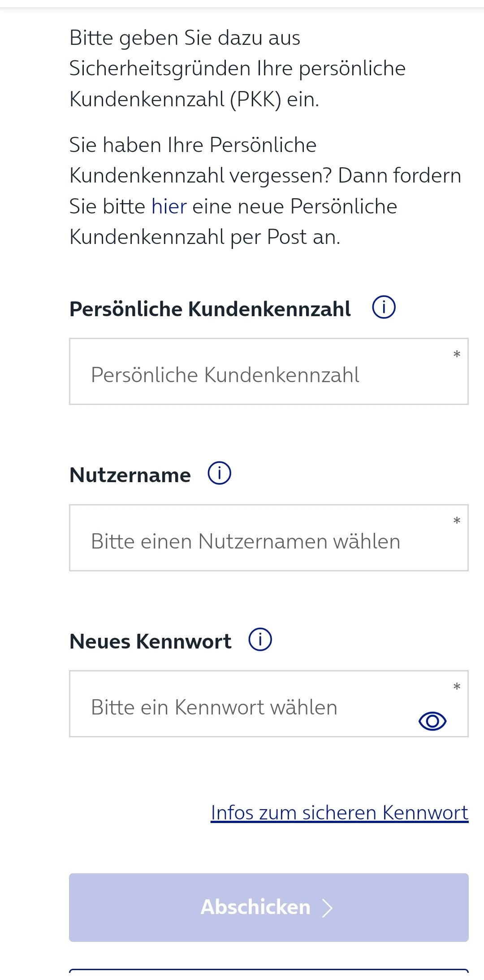
Task: Open info icon beside Persönliche Kundenkennzahl label
Action: pos(384,308)
